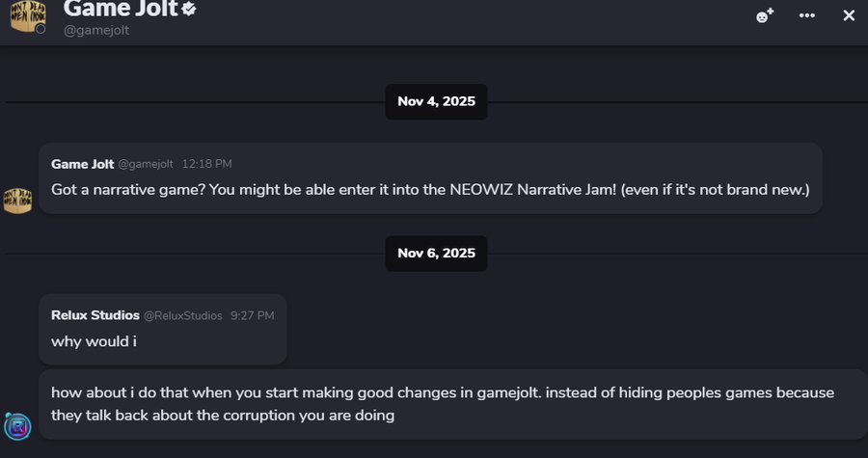This screenshot has height=458, width=868.
Task: Click the Game Jolt avatar in chat header
Action: coord(24,15)
